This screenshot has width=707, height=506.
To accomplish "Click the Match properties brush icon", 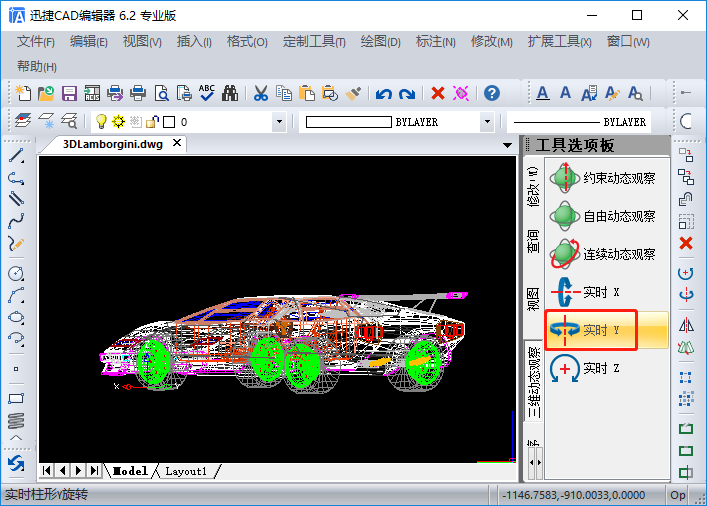I will point(353,93).
